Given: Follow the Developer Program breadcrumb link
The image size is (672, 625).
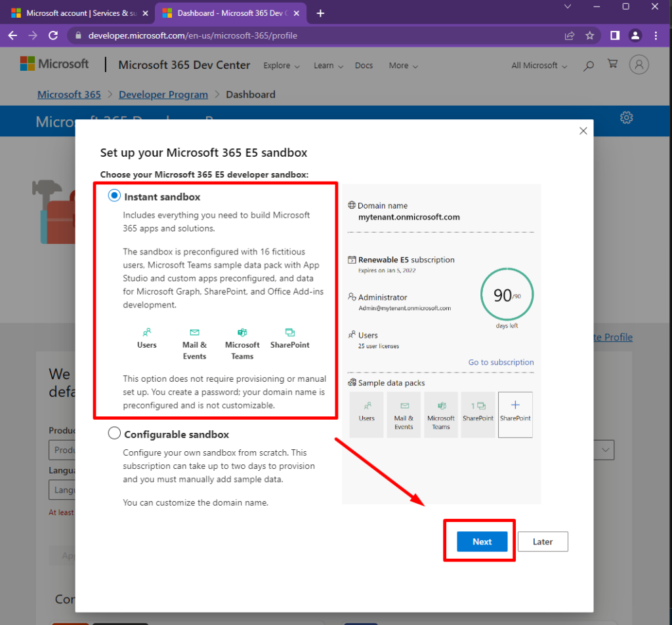Looking at the screenshot, I should [x=163, y=94].
